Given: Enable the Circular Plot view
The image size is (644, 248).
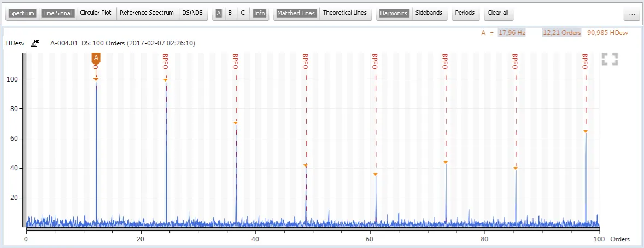Looking at the screenshot, I should pyautogui.click(x=96, y=13).
